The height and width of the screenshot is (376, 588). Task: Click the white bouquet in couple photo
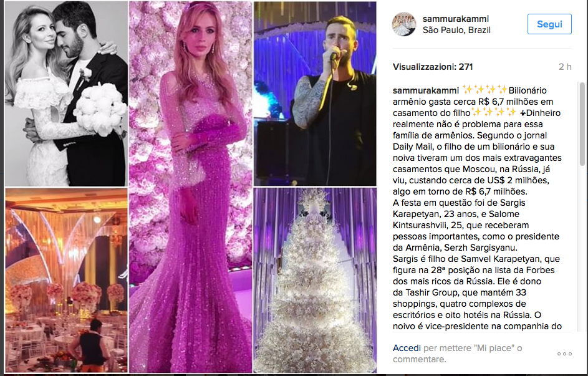(101, 108)
